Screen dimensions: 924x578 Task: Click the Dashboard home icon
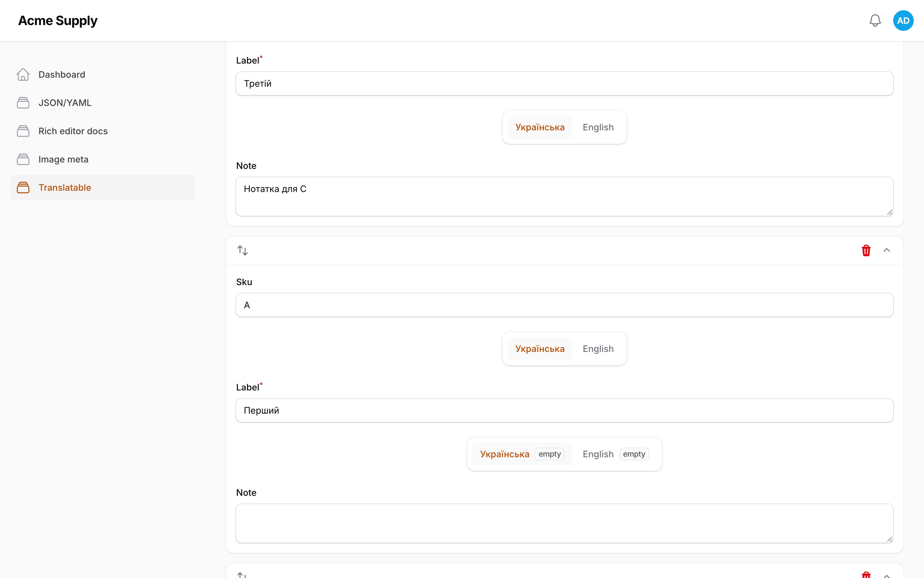(x=23, y=74)
